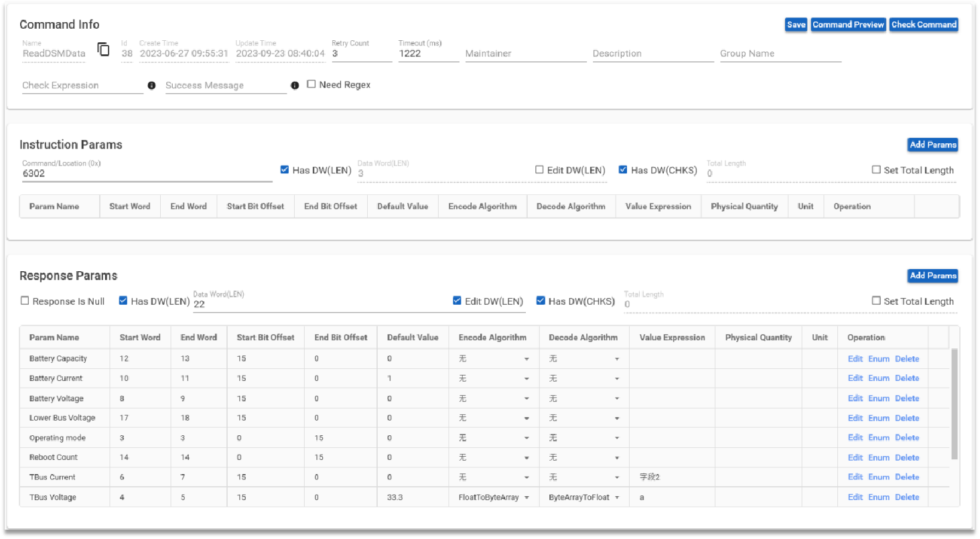Click Physical Quantity header in Response table
This screenshot has width=980, height=539.
(x=758, y=338)
